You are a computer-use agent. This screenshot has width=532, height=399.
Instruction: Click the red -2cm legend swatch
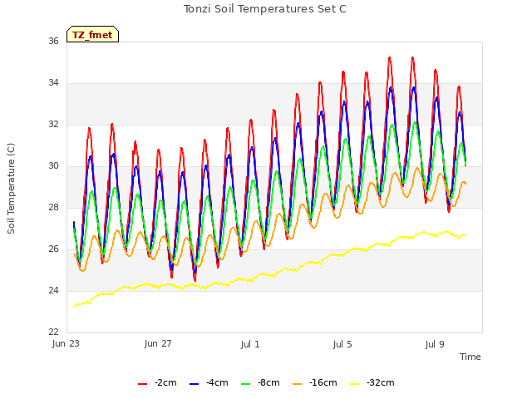pyautogui.click(x=142, y=383)
